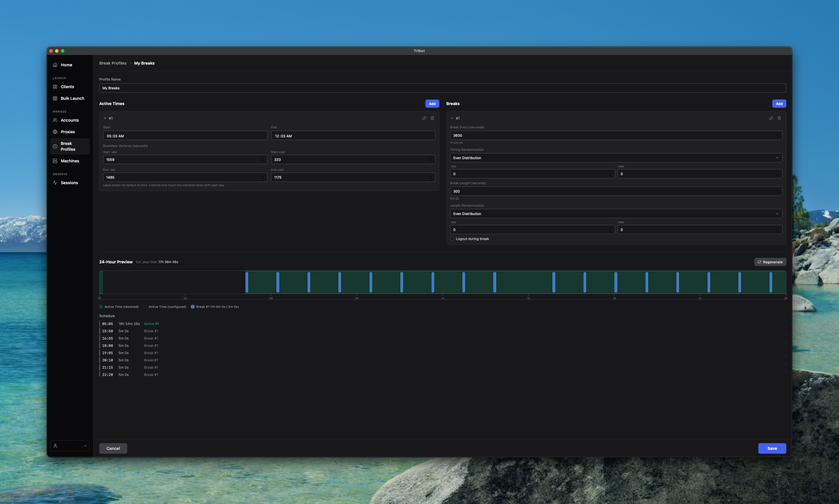The image size is (839, 504).
Task: Click Regenerate preview button
Action: (x=770, y=262)
